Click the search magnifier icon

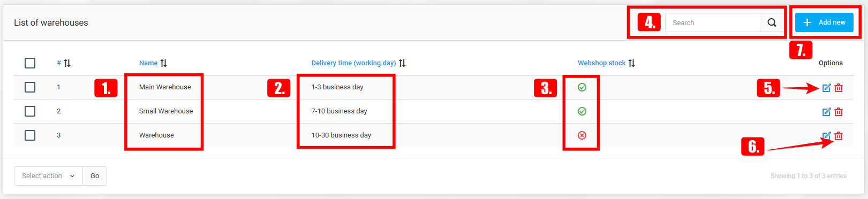click(x=772, y=22)
